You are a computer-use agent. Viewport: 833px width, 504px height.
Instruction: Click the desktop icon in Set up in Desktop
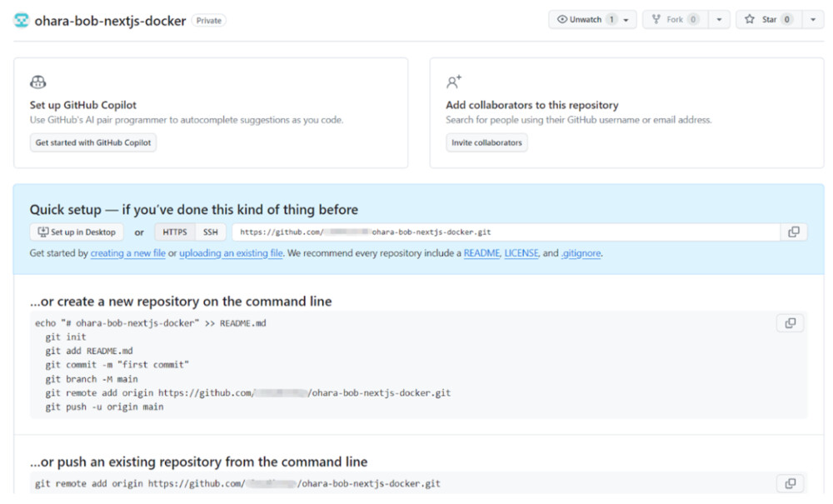(43, 232)
